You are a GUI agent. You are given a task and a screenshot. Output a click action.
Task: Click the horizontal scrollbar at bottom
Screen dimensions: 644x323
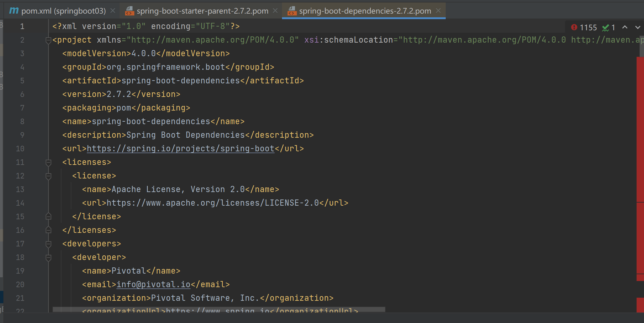pos(219,309)
